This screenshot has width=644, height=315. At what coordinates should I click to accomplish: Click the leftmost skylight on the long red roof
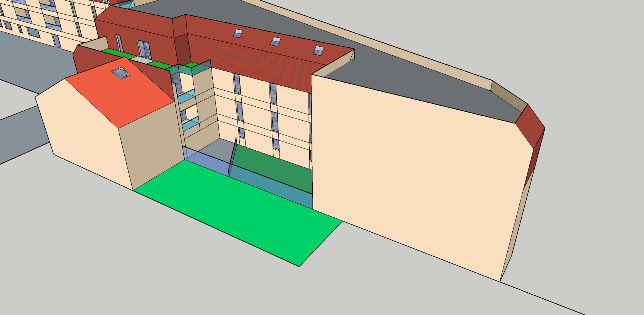(x=238, y=34)
